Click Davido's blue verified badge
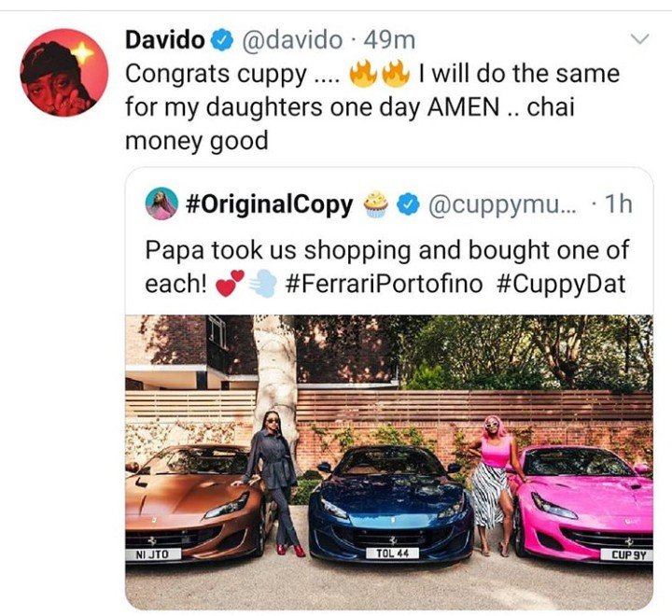The height and width of the screenshot is (616, 672). pos(221,41)
